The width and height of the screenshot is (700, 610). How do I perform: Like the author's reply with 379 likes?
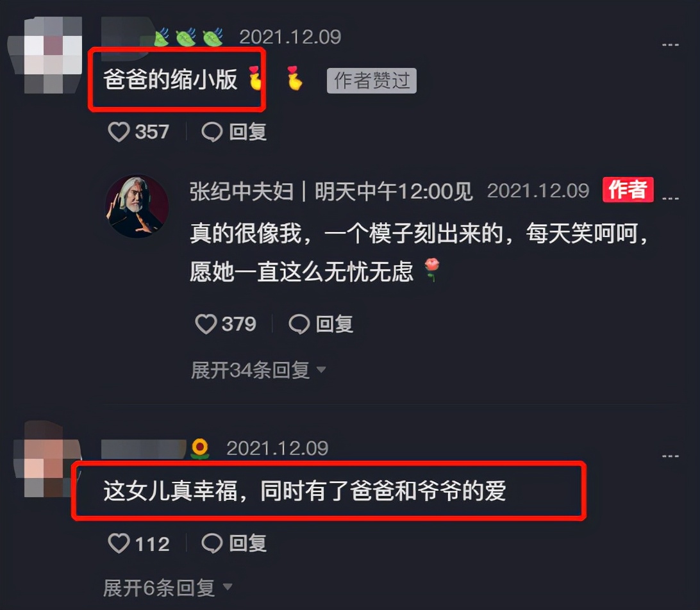pos(206,324)
